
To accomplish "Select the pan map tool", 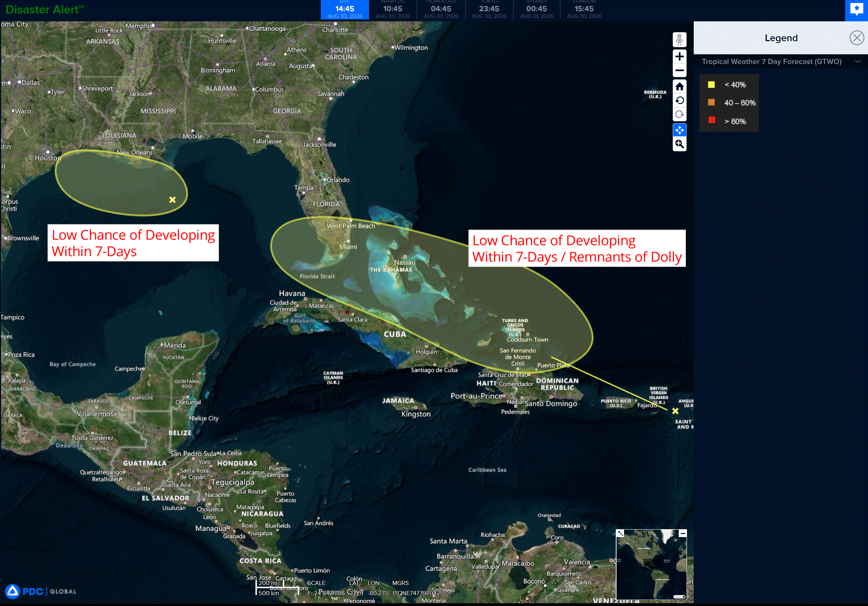I will click(679, 130).
